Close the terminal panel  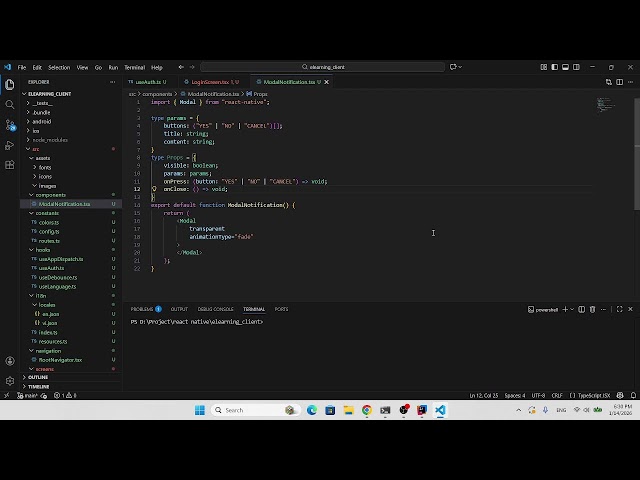coord(631,309)
